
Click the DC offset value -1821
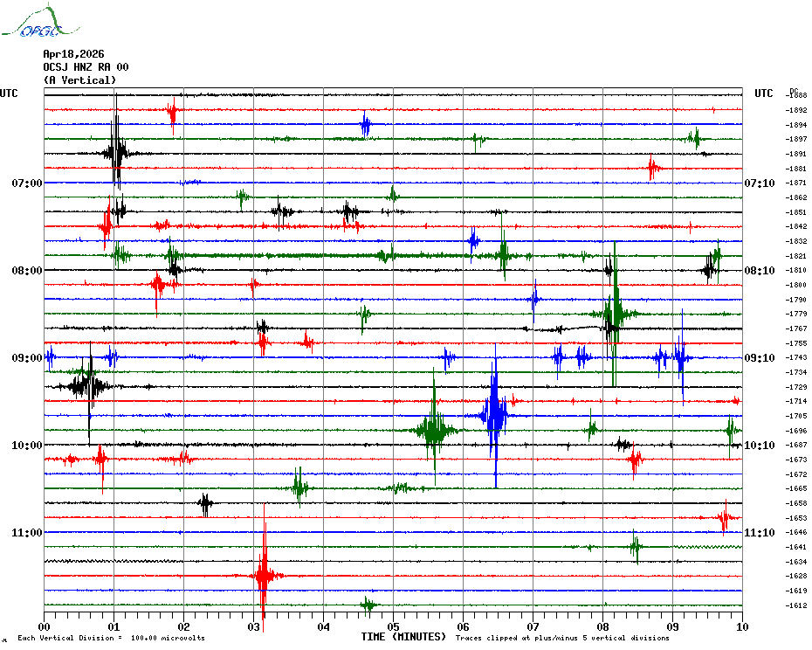pos(796,256)
